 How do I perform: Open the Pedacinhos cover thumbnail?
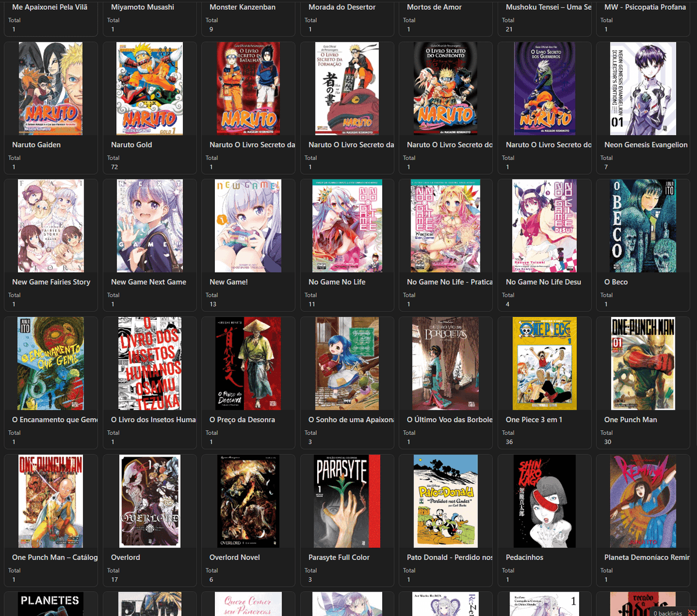coord(544,501)
